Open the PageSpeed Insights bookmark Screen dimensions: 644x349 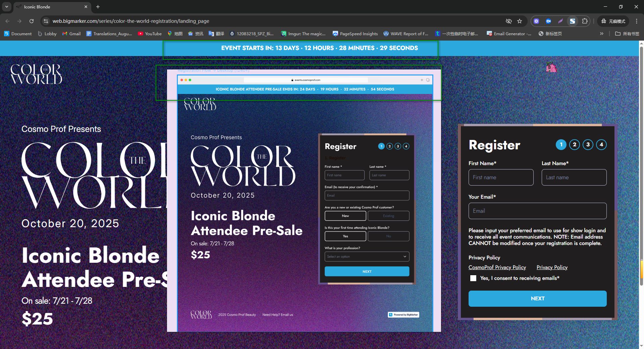(355, 34)
